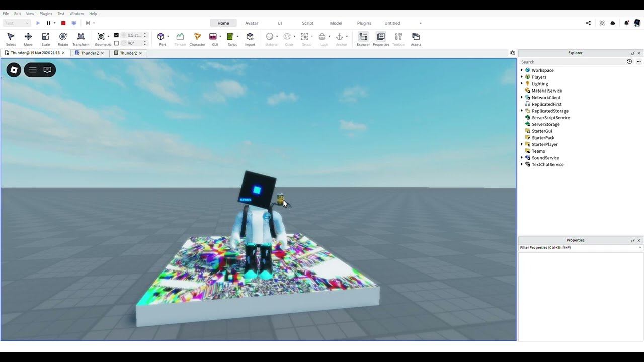The width and height of the screenshot is (644, 362).
Task: Expand the SoundService node
Action: pyautogui.click(x=522, y=158)
